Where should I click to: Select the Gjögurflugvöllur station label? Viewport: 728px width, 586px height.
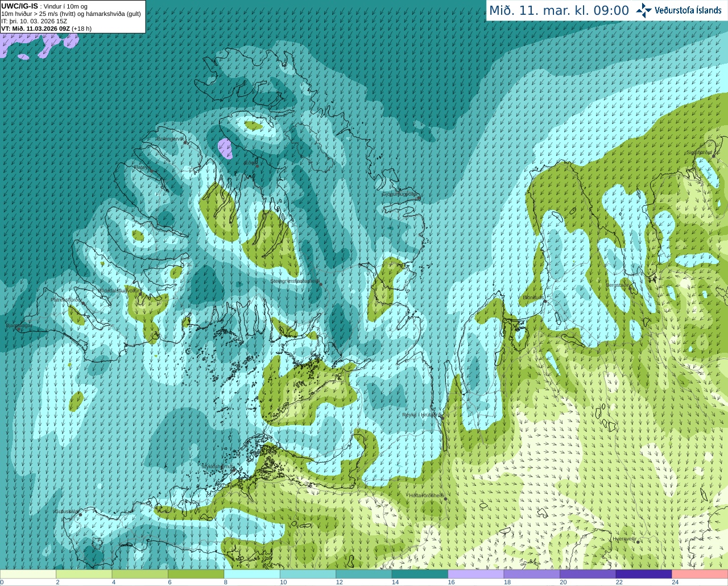400,194
